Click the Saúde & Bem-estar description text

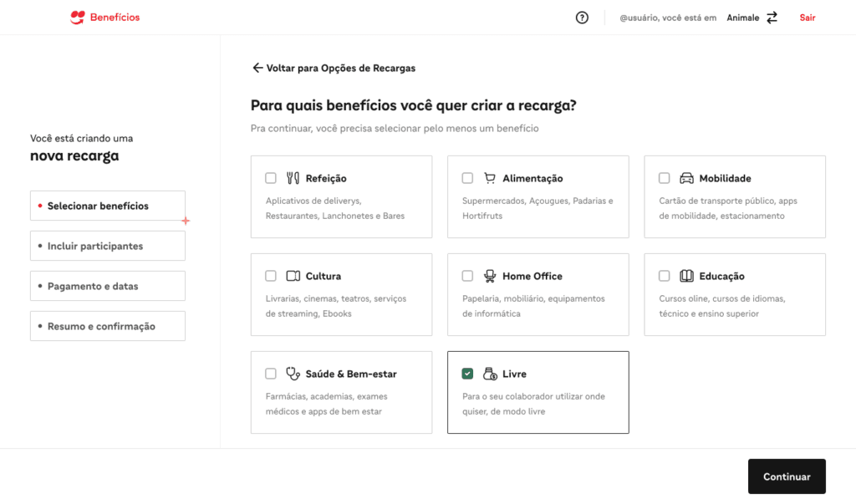coord(327,404)
